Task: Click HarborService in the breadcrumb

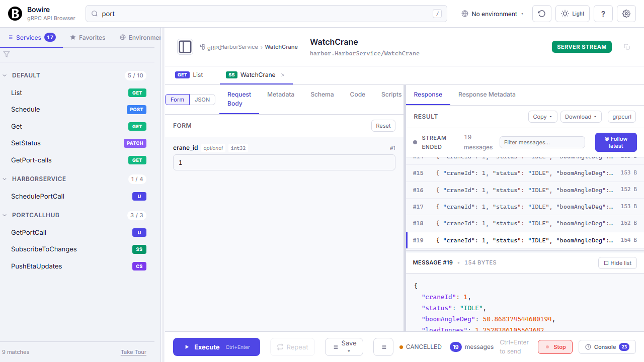Action: coord(239,47)
